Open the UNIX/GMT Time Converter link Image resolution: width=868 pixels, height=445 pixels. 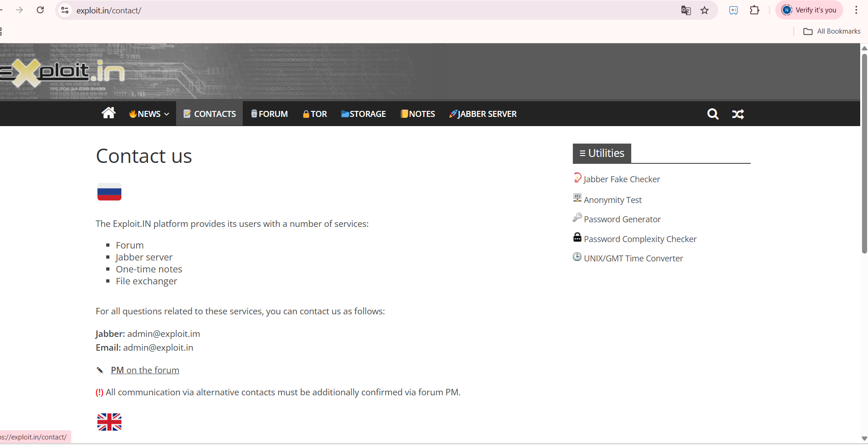[x=634, y=258]
